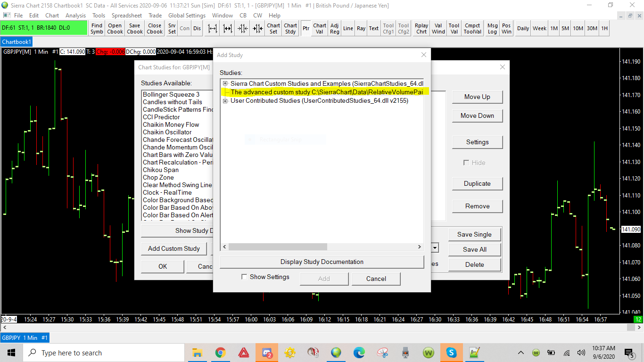644x362 pixels.
Task: Open the Trade menu
Action: 155,16
